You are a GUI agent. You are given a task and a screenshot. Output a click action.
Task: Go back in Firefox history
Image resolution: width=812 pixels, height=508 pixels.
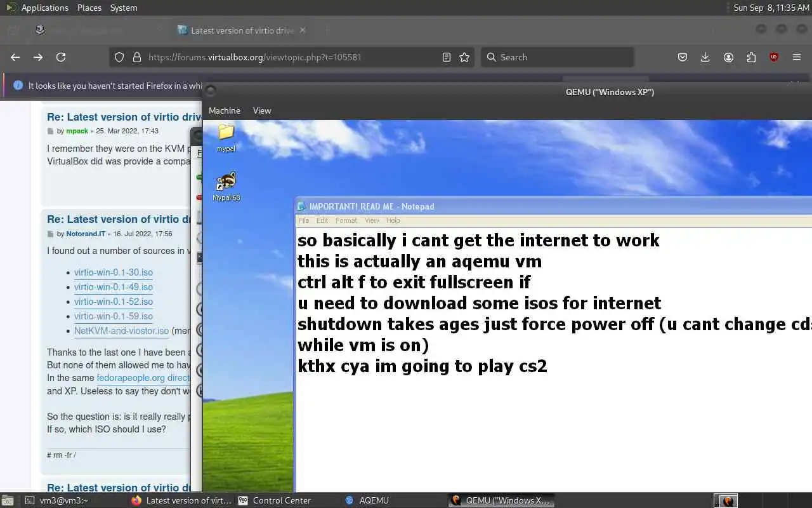tap(15, 57)
